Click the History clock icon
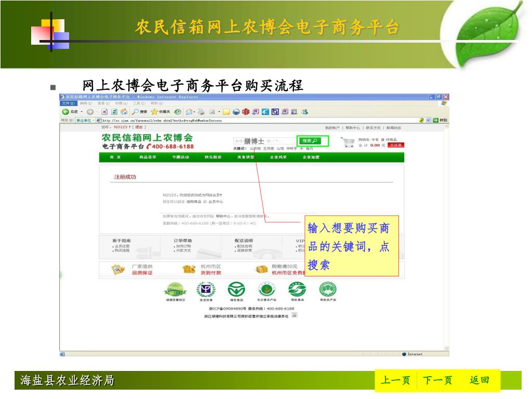Image resolution: width=532 pixels, height=399 pixels. click(178, 112)
